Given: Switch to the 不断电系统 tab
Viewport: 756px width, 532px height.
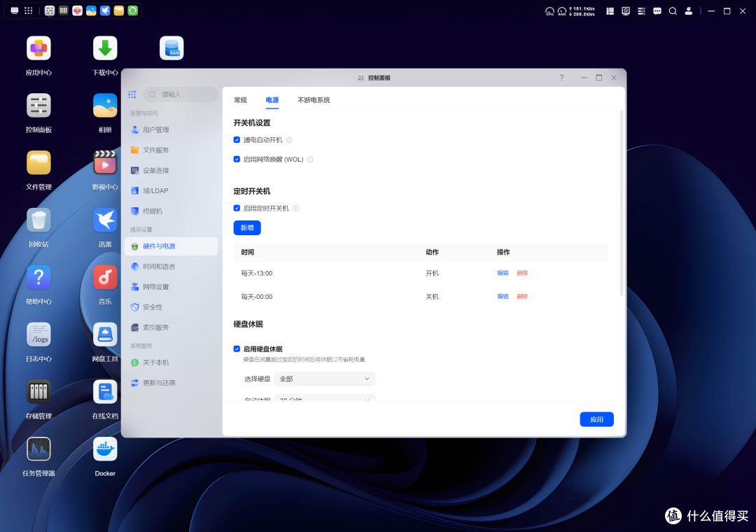Looking at the screenshot, I should [314, 100].
